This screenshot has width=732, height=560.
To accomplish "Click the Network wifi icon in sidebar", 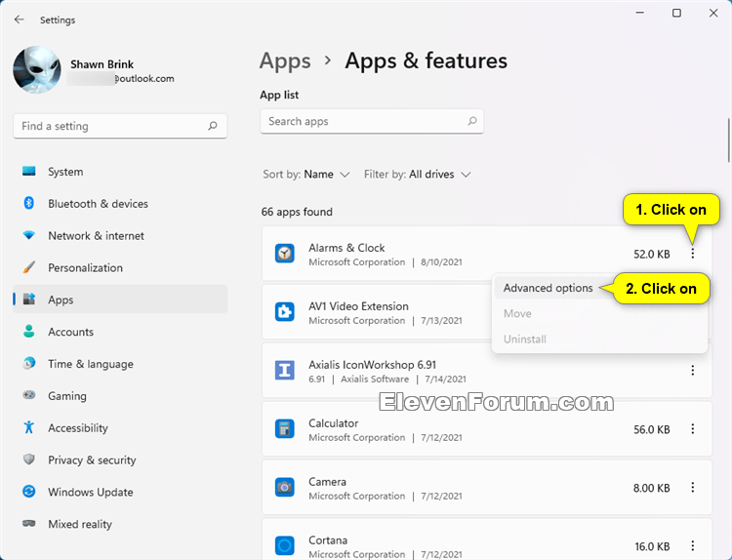I will click(x=29, y=235).
